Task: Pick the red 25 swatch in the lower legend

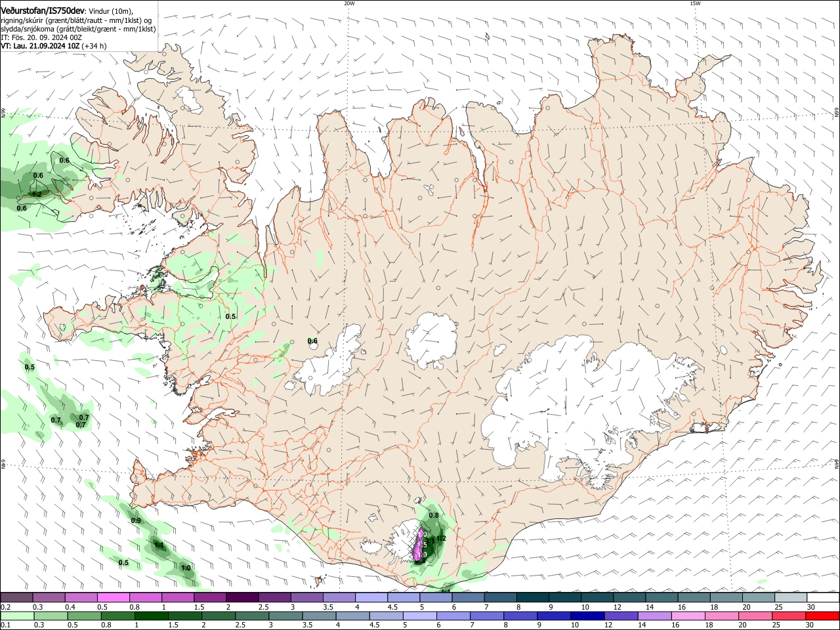Action: point(788,616)
